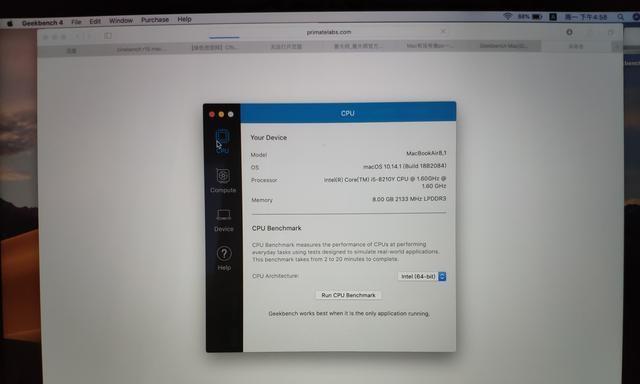Switch to the Geekbench Mac Safari tab
The width and height of the screenshot is (640, 384).
point(503,46)
